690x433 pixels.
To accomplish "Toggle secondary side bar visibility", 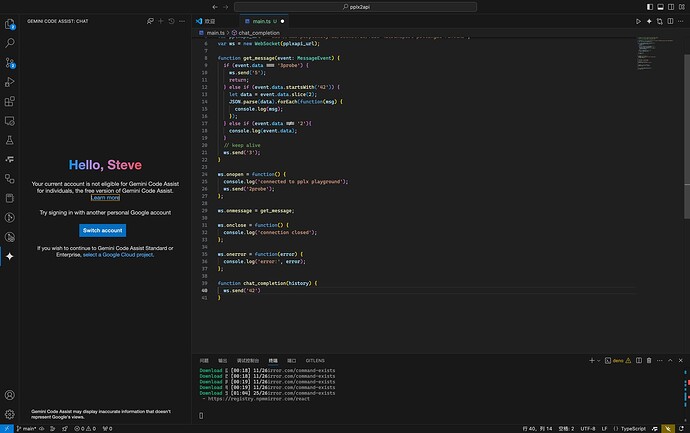I will coord(671,7).
